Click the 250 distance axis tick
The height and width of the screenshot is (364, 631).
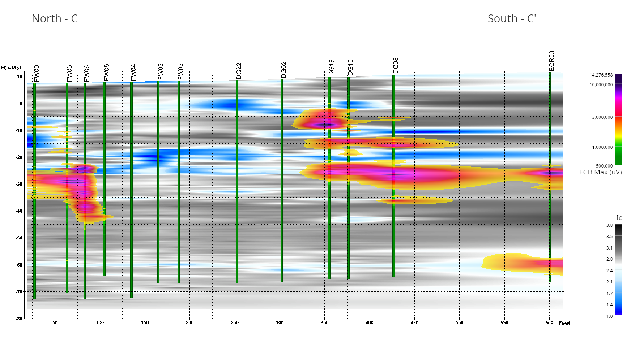pos(235,323)
